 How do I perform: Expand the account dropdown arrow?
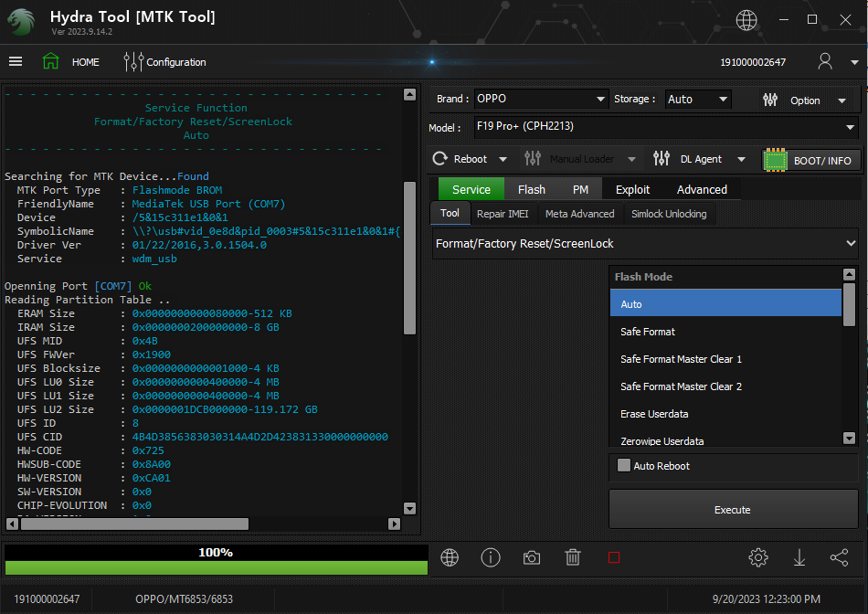[x=854, y=62]
